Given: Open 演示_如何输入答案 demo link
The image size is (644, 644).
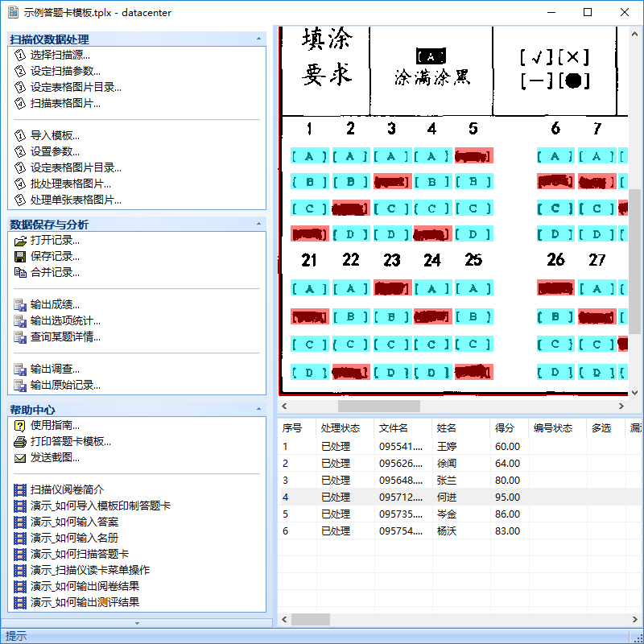Looking at the screenshot, I should point(74,522).
